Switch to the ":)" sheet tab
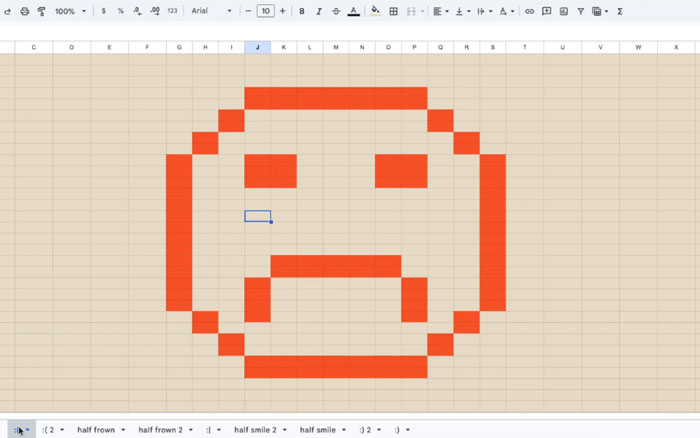This screenshot has width=700, height=438. [397, 430]
